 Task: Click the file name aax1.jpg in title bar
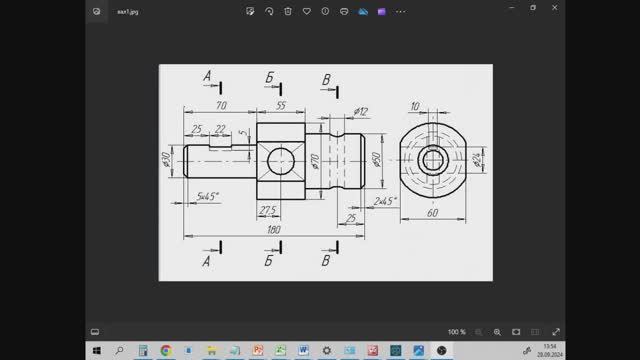[128, 12]
